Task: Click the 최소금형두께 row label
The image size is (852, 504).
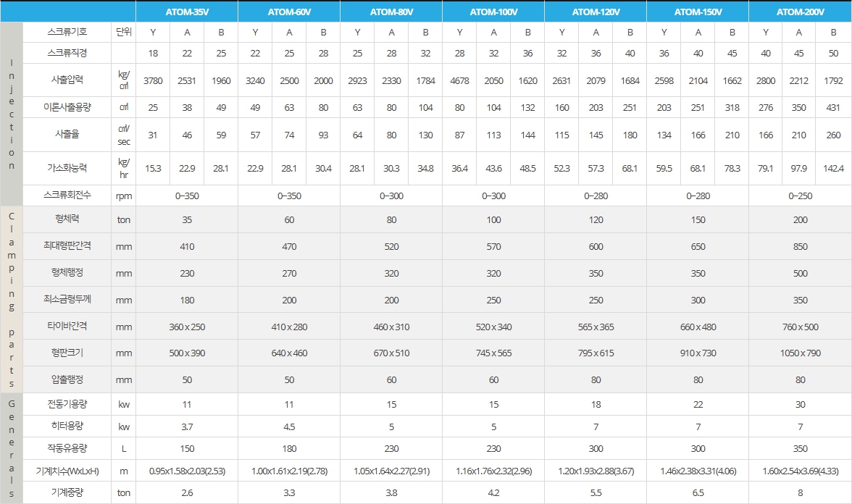Action: click(x=67, y=299)
